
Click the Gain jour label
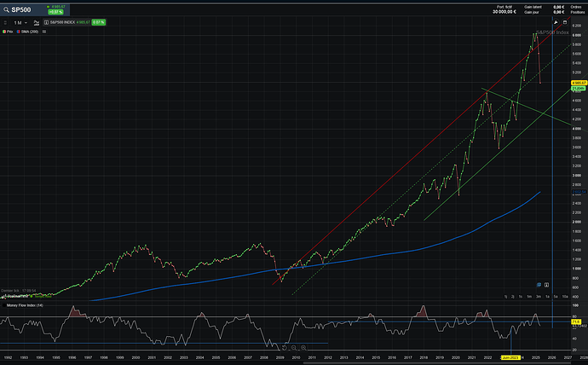pos(532,12)
